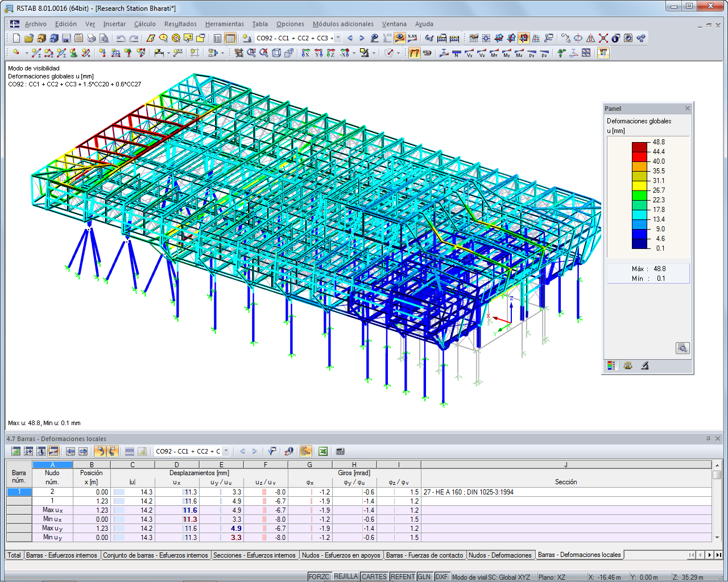The width and height of the screenshot is (728, 582).
Task: Click the yellow 31.1 color swatch in legend
Action: 640,185
